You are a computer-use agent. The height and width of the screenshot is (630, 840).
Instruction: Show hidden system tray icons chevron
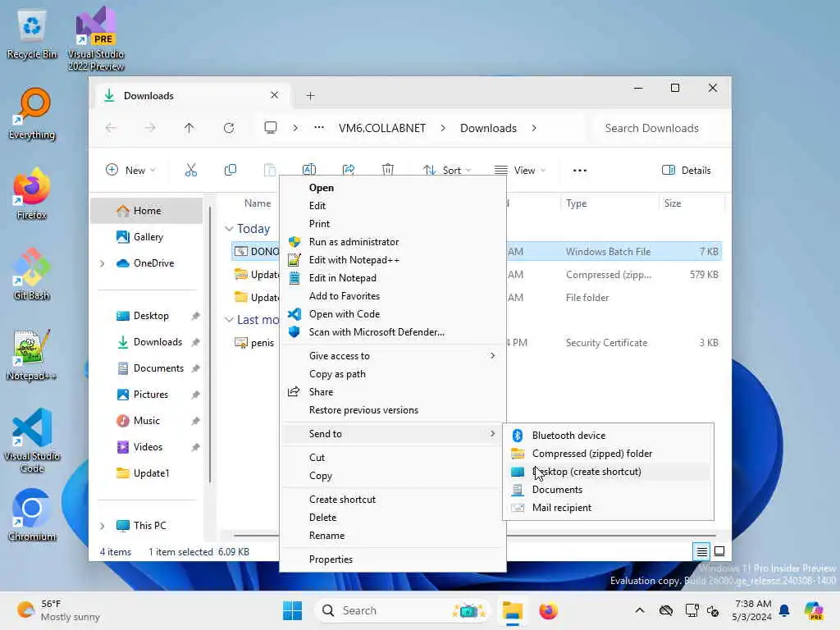[x=640, y=610]
